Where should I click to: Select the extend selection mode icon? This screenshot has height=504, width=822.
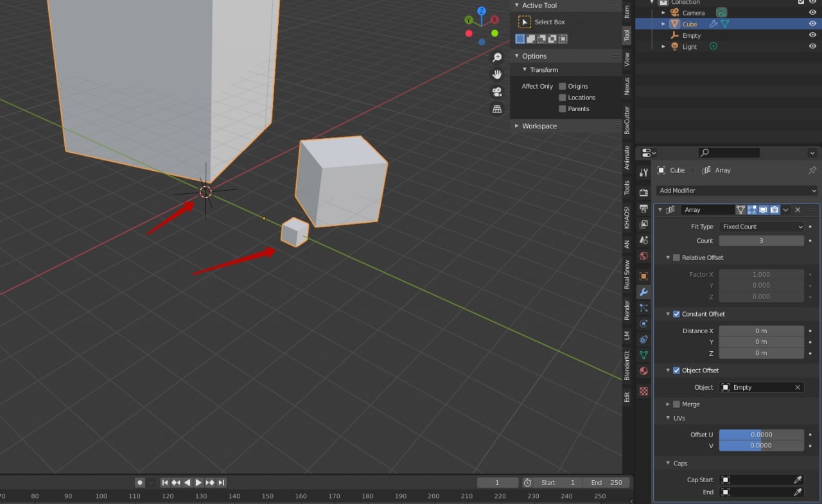(531, 39)
